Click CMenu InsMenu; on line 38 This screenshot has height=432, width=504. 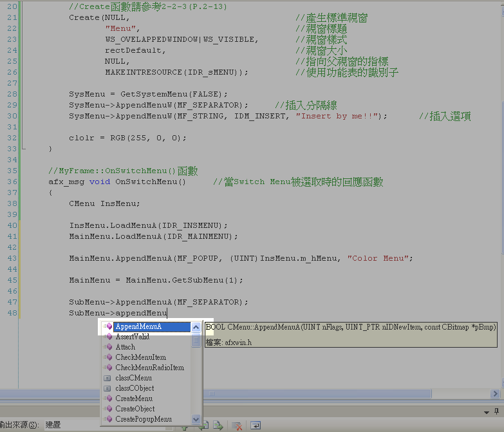coord(104,204)
